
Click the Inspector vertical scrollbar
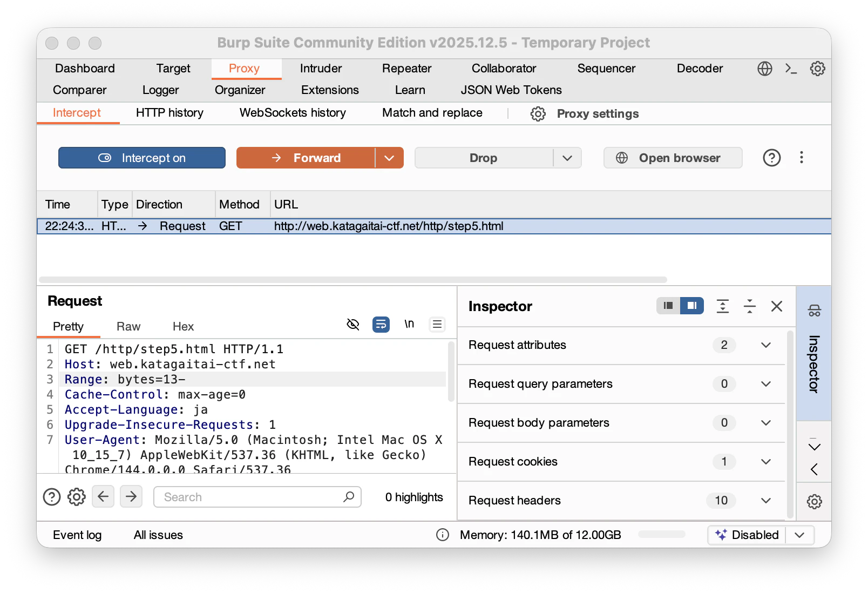[790, 423]
